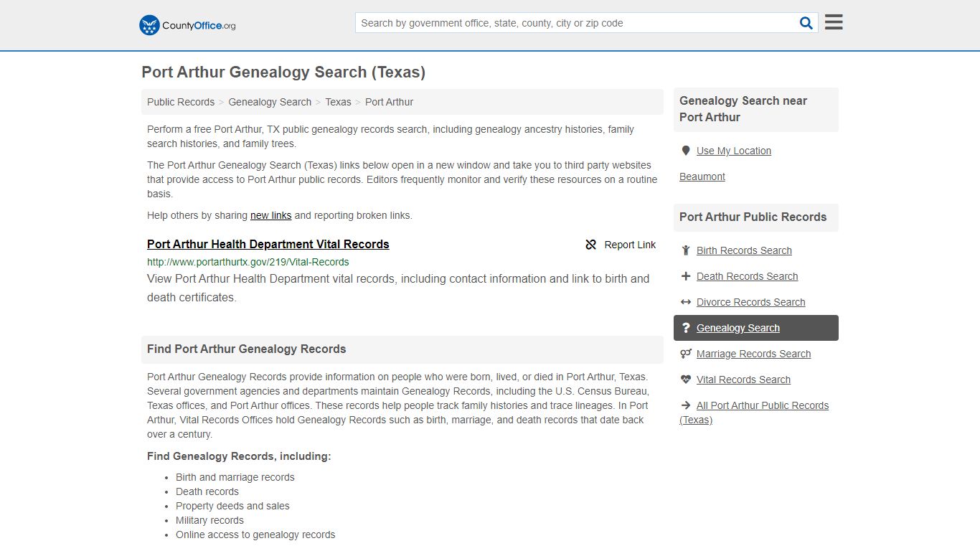980x551 pixels.
Task: Click Report Link text
Action: coord(630,245)
